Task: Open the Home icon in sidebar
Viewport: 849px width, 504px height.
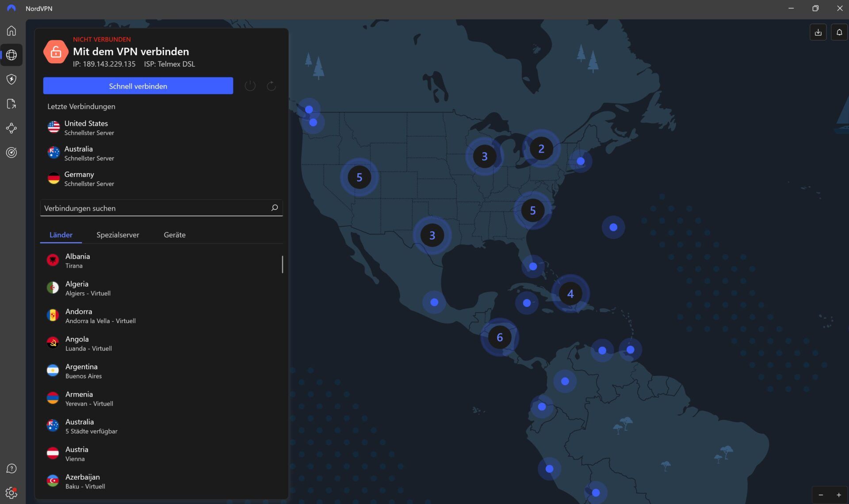Action: point(11,31)
